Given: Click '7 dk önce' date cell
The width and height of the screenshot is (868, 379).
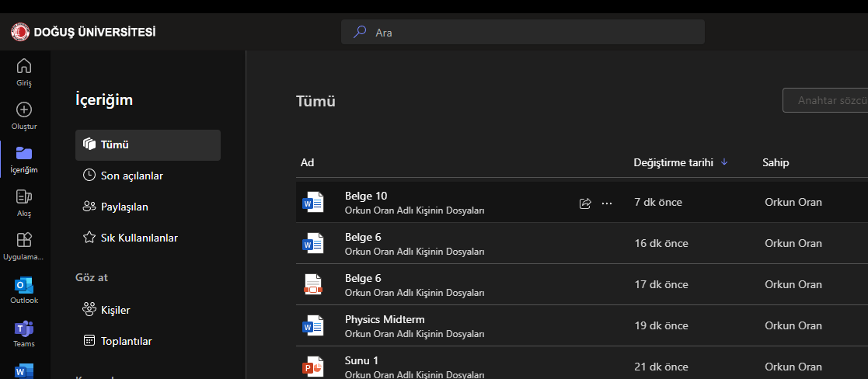Looking at the screenshot, I should click(x=658, y=203).
